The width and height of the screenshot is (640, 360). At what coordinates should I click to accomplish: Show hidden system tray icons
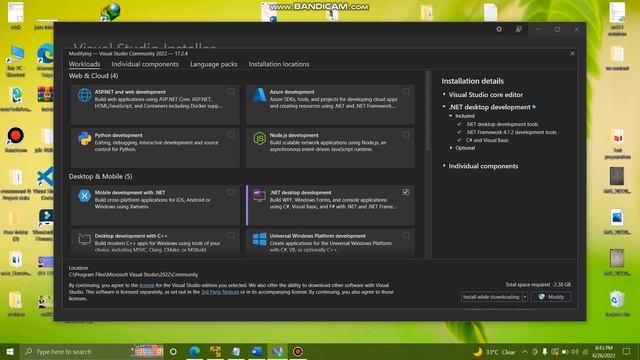[525, 351]
